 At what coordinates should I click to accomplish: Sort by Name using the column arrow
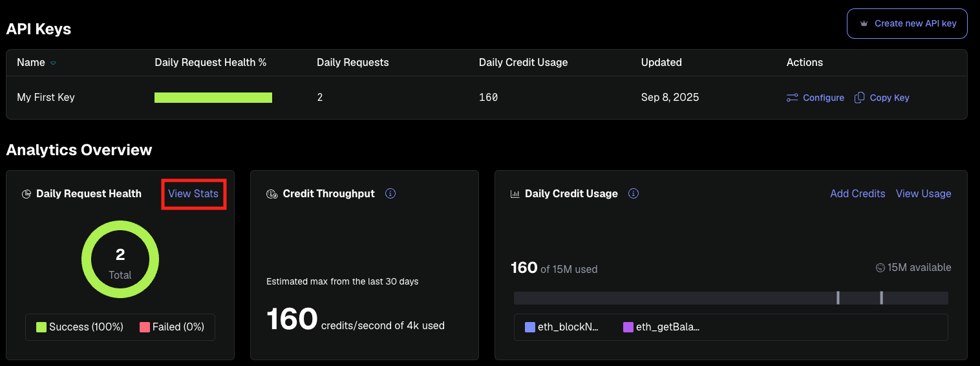click(x=53, y=63)
